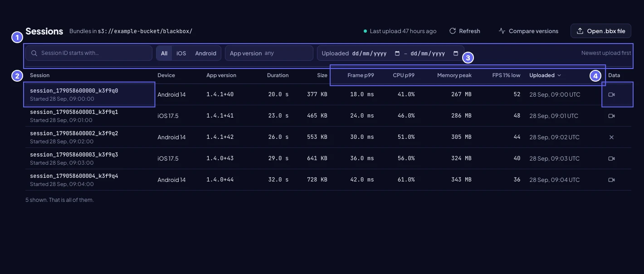Click video icon for session k3f9q3
This screenshot has width=644, height=274.
click(x=611, y=158)
